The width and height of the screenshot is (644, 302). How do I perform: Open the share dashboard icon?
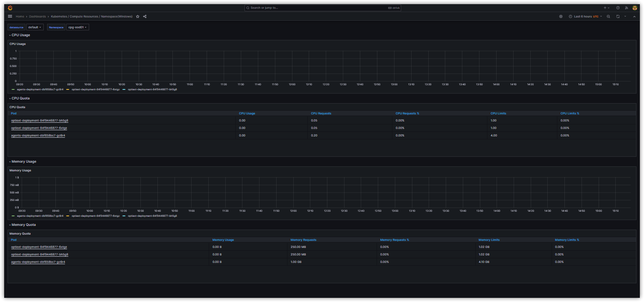pos(145,16)
